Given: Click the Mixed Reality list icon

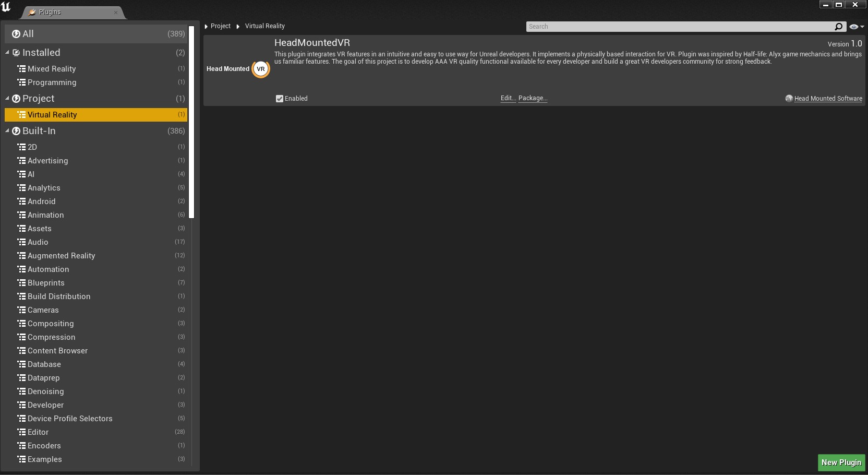Looking at the screenshot, I should coord(21,69).
